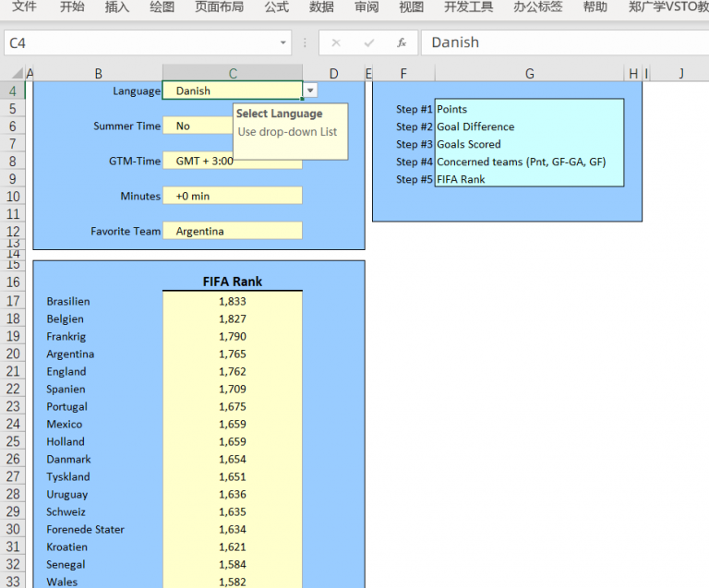Select row 16 header
Screen dimensions: 709x588
click(13, 282)
